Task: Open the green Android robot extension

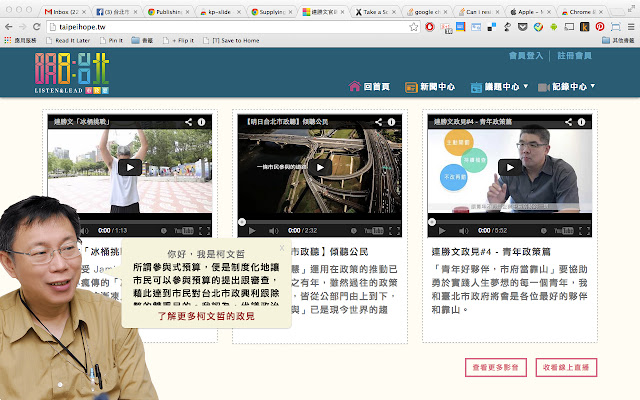Action: click(x=554, y=27)
